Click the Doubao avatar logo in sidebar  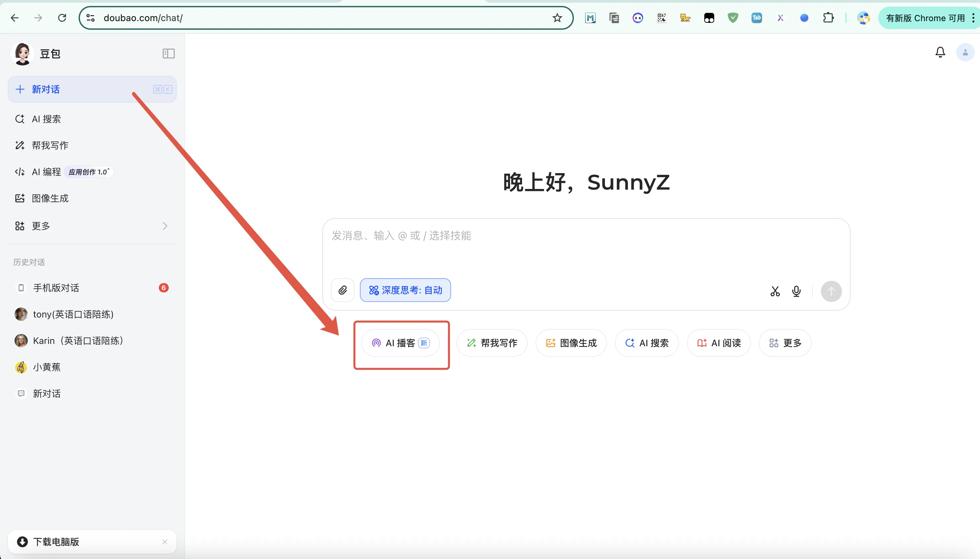(23, 54)
